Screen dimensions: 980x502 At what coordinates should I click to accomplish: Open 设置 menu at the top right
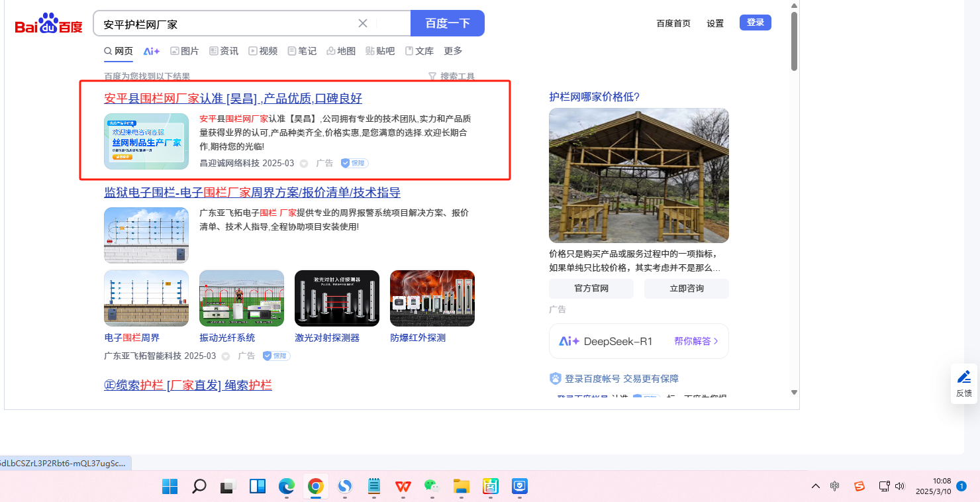715,23
